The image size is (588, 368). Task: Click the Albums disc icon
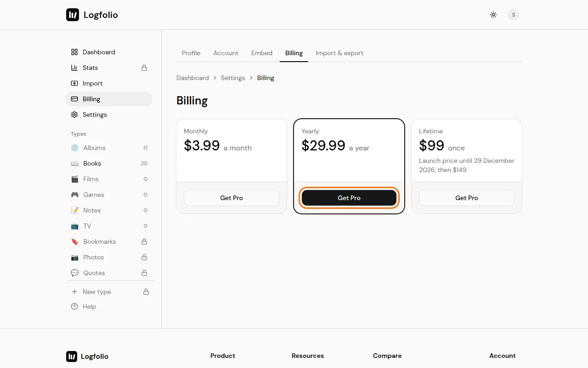coord(75,148)
